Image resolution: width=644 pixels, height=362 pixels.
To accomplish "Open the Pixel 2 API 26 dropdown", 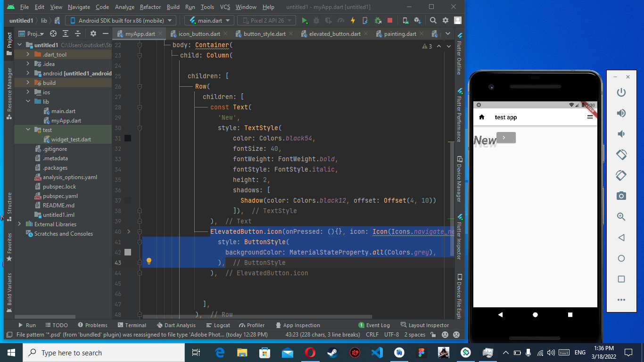I will [x=267, y=21].
